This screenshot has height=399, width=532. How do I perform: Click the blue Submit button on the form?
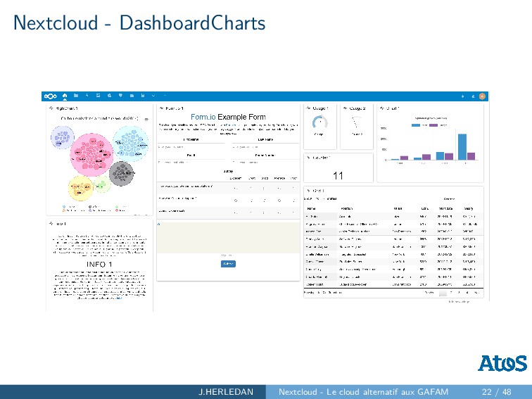point(228,264)
